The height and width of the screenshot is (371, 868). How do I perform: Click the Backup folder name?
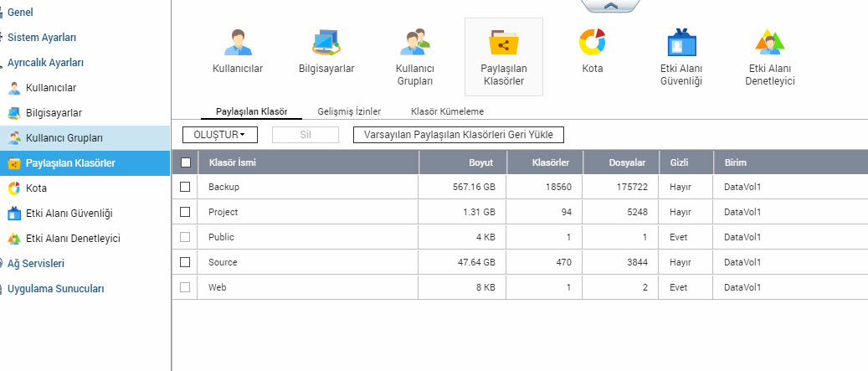(223, 187)
